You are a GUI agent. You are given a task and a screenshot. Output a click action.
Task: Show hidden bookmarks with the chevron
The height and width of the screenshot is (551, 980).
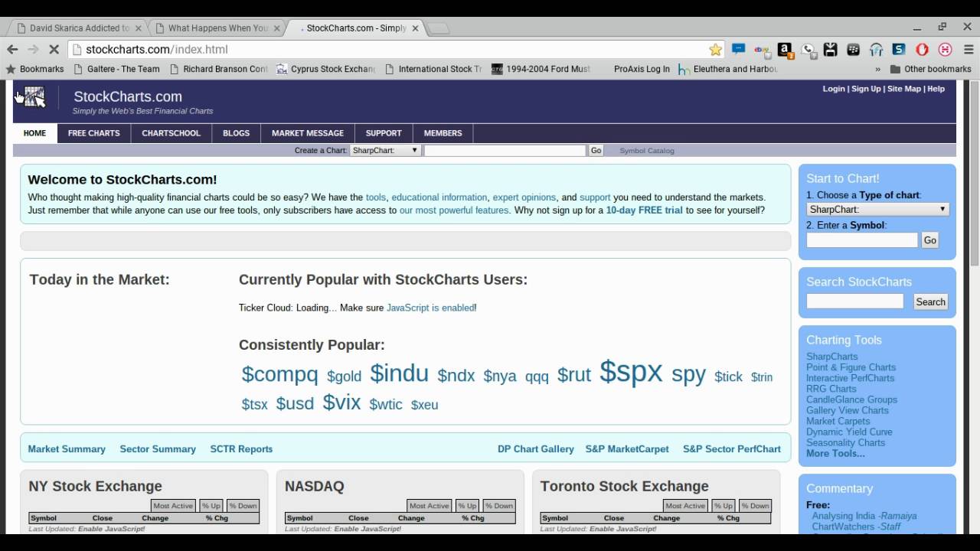[877, 69]
